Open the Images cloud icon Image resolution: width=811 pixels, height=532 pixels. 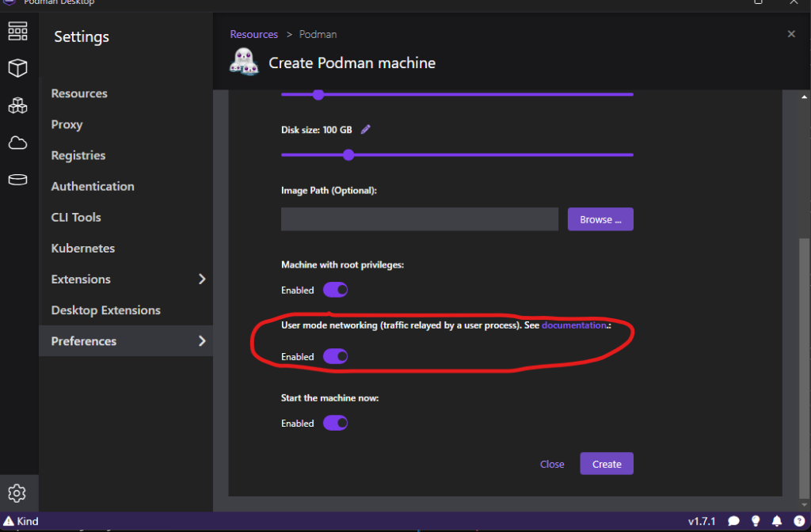(18, 142)
